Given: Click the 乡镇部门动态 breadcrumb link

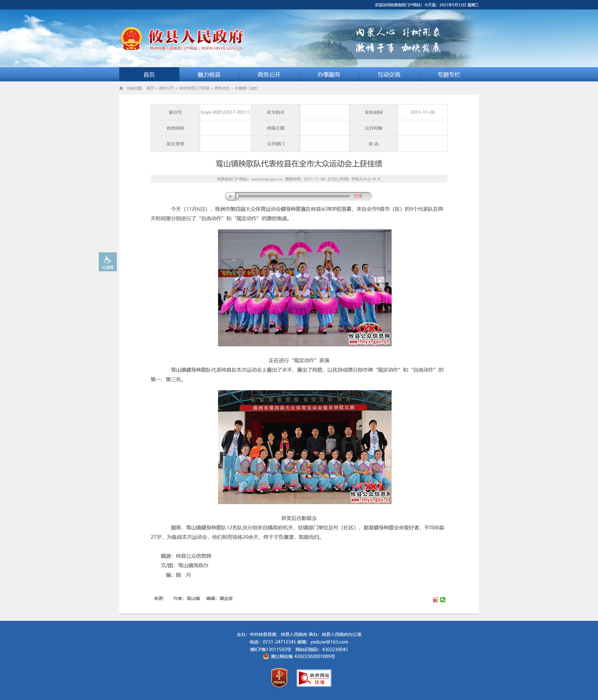Looking at the screenshot, I should coord(246,88).
